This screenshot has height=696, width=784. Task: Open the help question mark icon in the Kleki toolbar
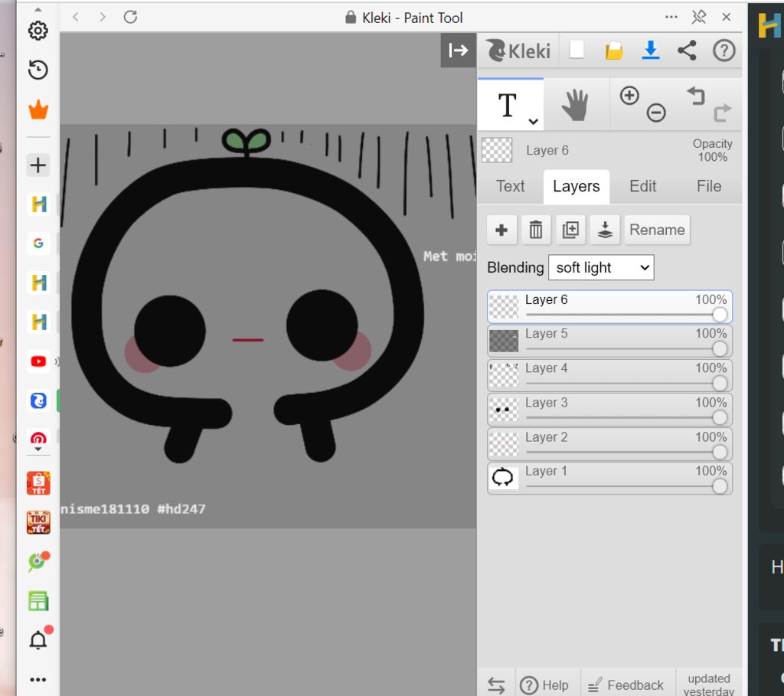(724, 51)
